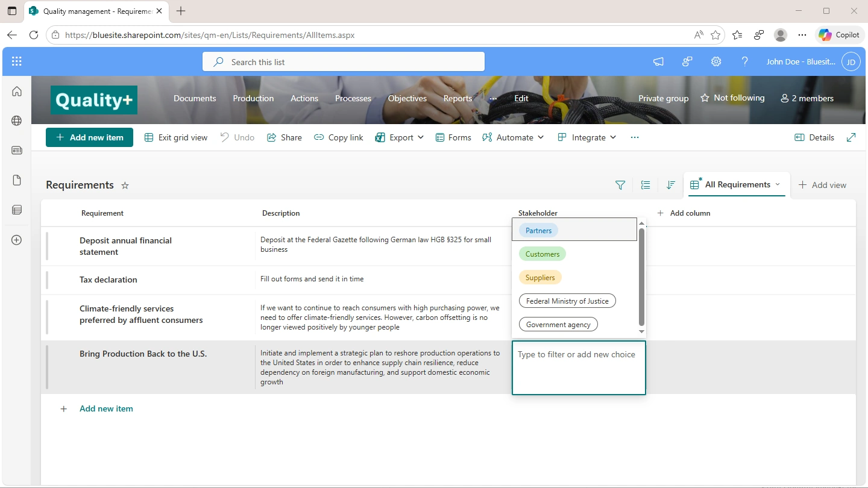Open the Automate dropdown menu
Image resolution: width=868 pixels, height=488 pixels.
[x=513, y=137]
